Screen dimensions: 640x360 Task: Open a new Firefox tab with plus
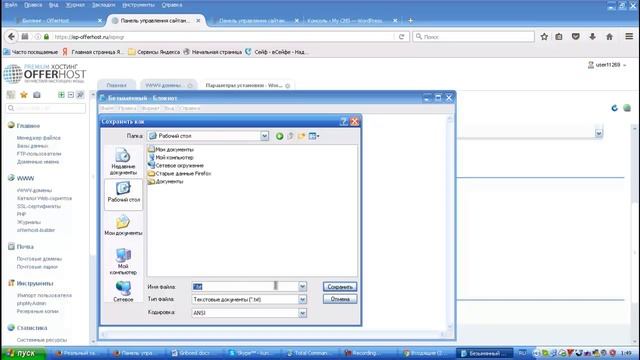click(x=410, y=20)
